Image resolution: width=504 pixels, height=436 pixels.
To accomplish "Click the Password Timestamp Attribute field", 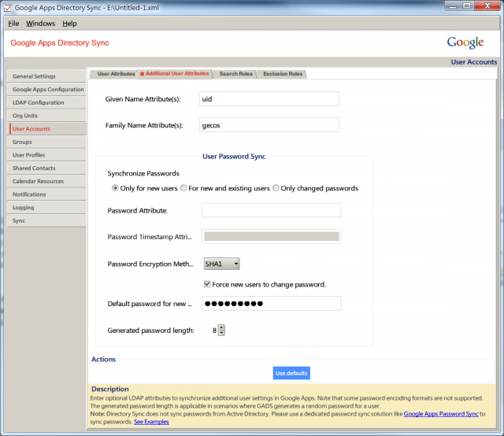I will tap(271, 236).
